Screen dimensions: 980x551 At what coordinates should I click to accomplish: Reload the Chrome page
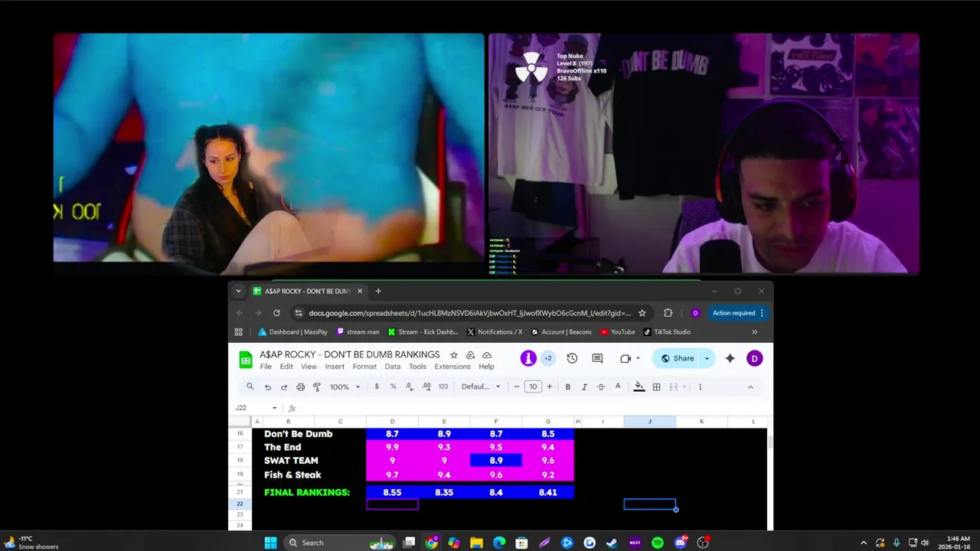click(x=276, y=313)
